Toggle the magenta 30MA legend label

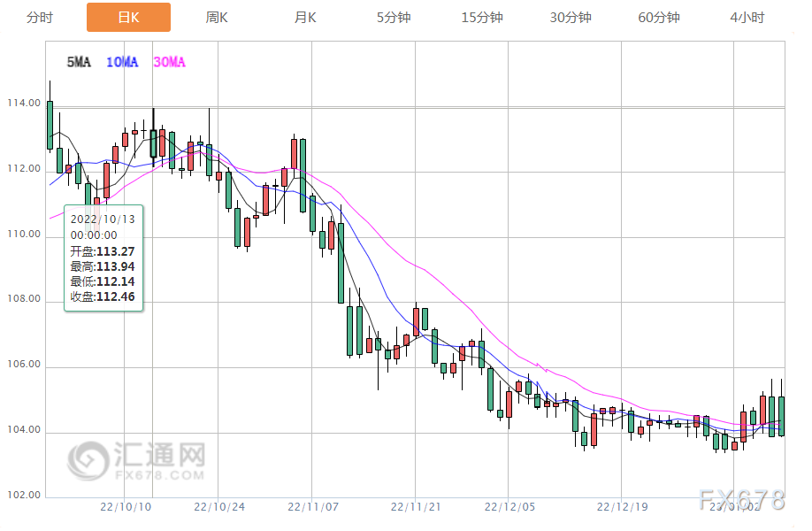pos(169,62)
